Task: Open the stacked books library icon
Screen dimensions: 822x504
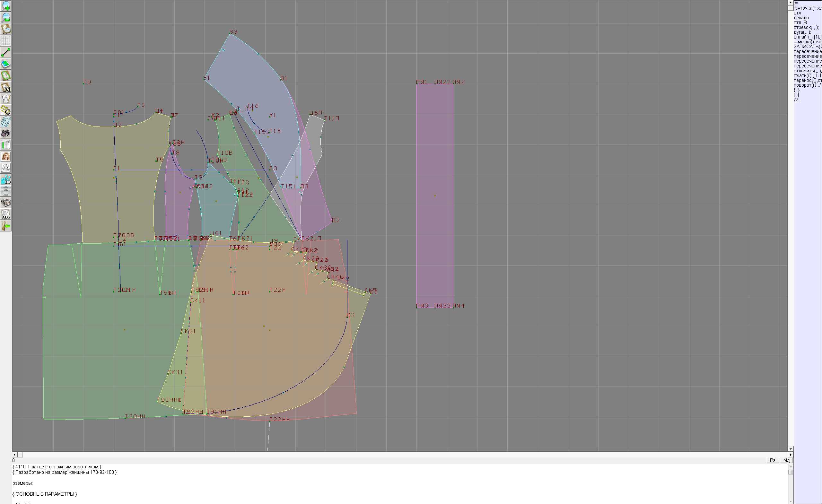Action: tap(6, 203)
